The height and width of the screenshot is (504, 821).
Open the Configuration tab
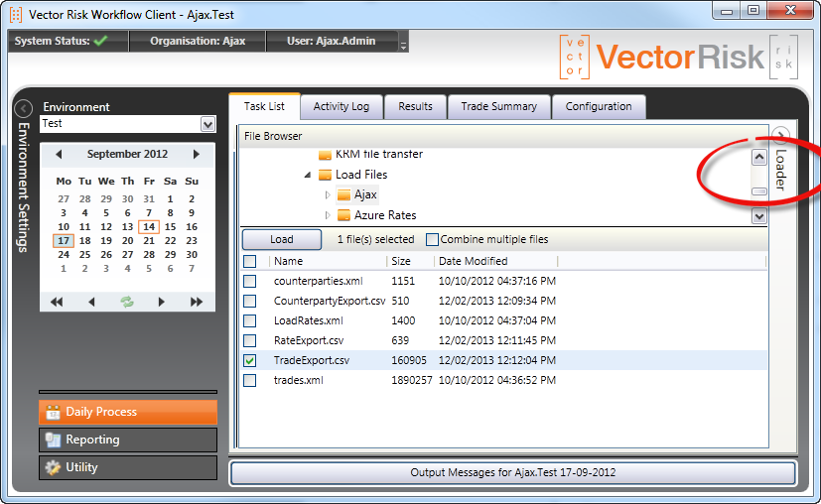(599, 107)
